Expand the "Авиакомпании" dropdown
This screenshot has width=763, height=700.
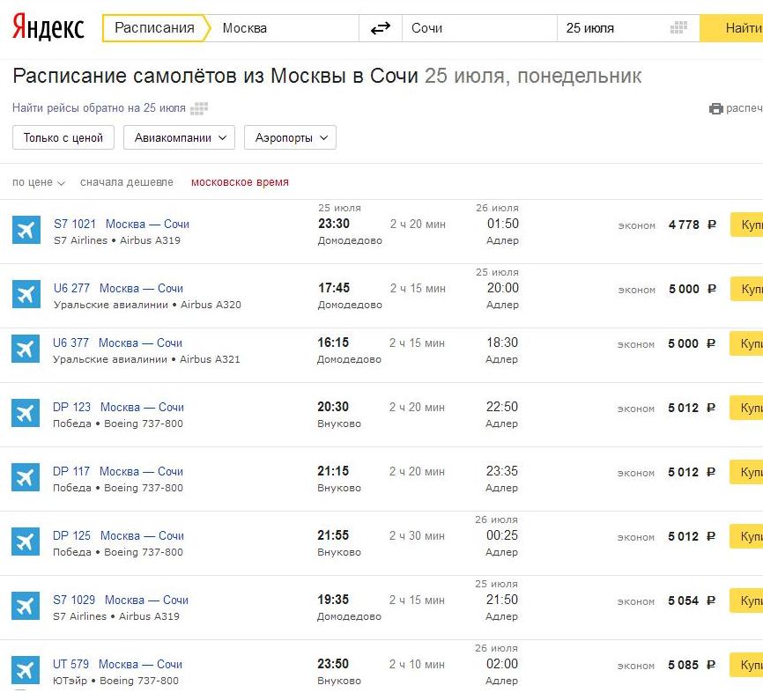tap(179, 138)
